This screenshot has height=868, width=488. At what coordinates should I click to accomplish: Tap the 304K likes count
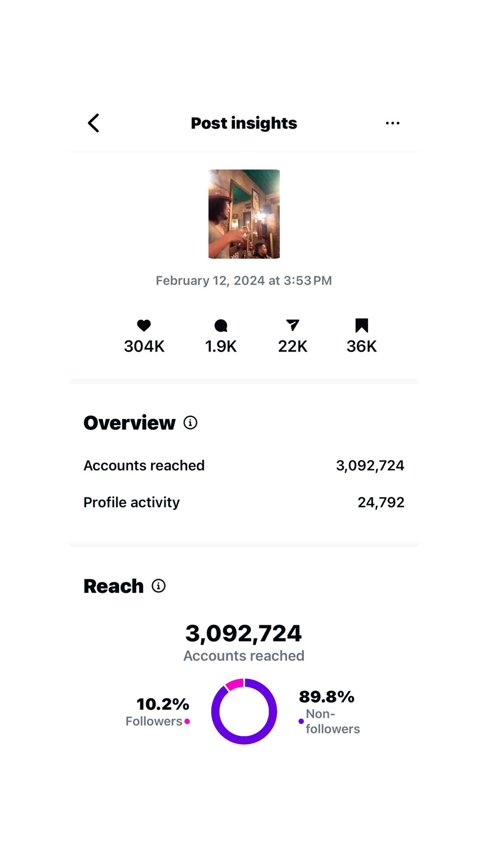144,346
